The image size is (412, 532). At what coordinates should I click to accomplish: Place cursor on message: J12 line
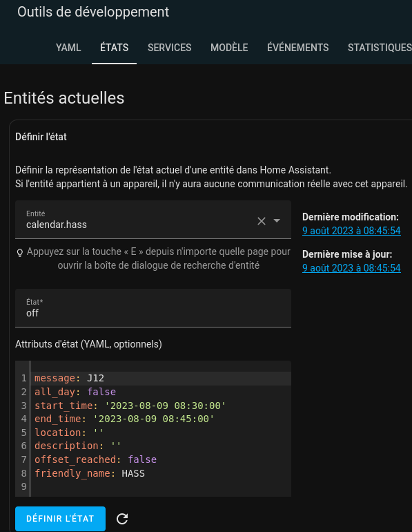162,379
